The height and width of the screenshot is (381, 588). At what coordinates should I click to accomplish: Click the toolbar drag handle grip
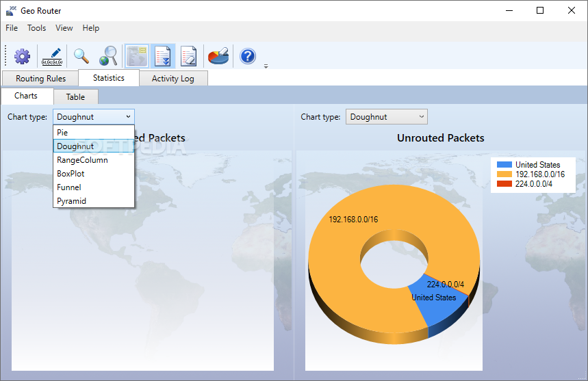tap(5, 56)
